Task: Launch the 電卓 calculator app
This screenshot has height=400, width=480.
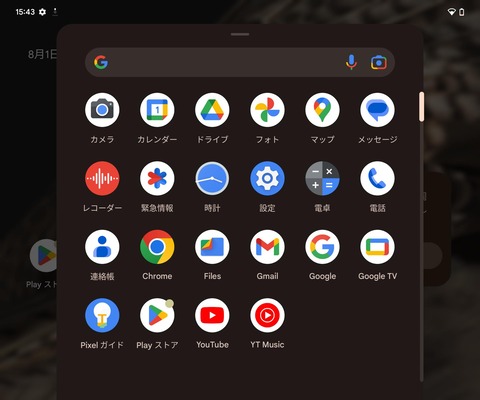Action: click(322, 178)
